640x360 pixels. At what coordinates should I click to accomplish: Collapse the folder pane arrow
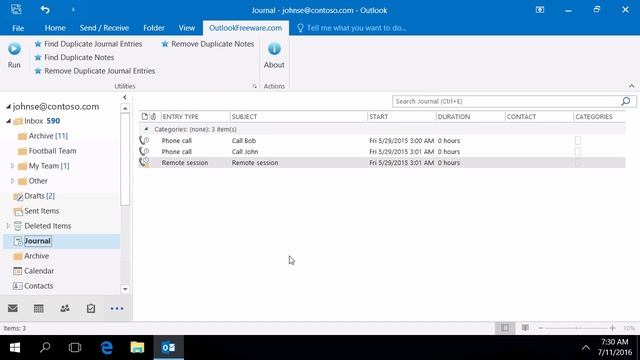tap(125, 97)
